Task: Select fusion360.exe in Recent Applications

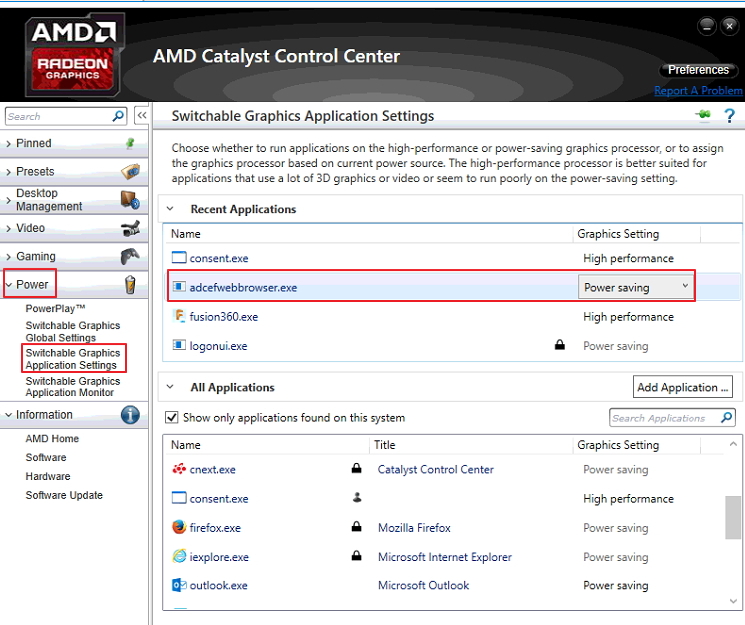Action: tap(224, 317)
